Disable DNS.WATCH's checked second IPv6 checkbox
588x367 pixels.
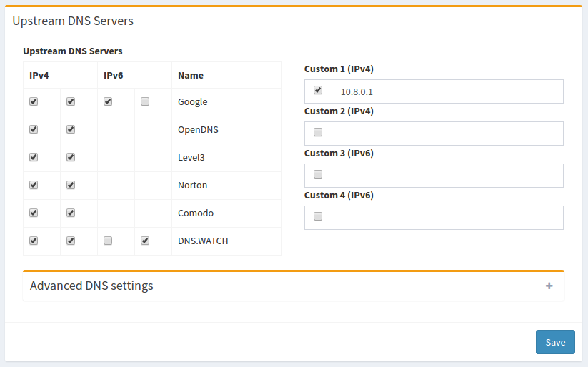(x=145, y=241)
